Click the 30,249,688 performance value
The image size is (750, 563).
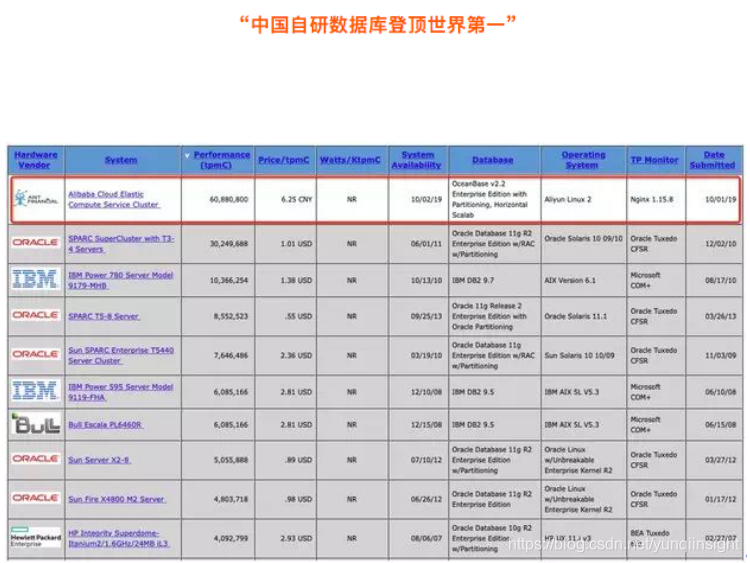[x=229, y=243]
